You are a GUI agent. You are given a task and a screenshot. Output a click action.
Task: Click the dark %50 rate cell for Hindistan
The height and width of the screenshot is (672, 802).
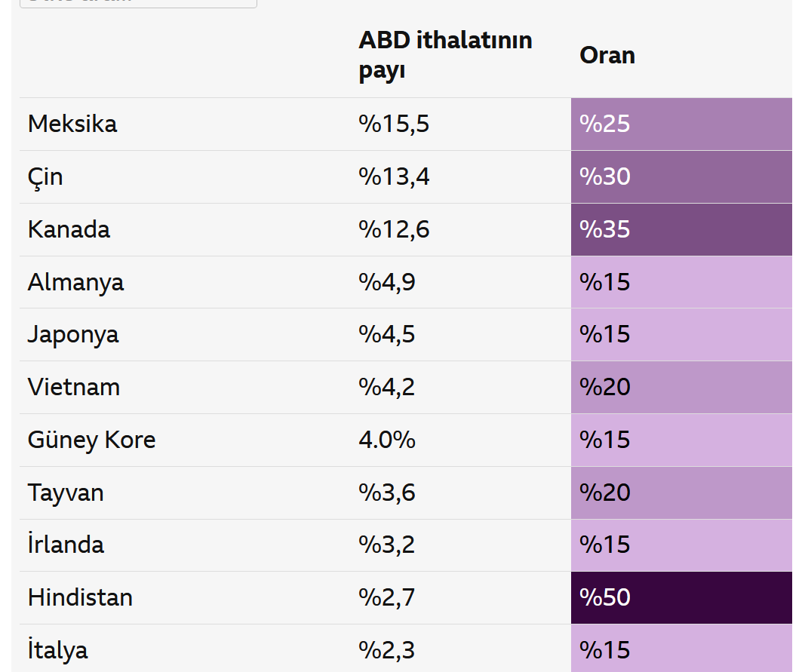pos(681,597)
